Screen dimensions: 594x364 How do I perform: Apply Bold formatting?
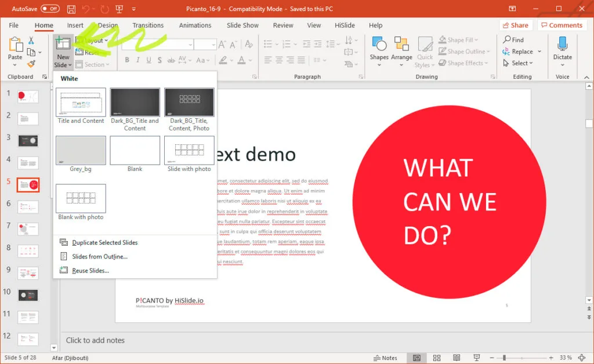point(127,60)
